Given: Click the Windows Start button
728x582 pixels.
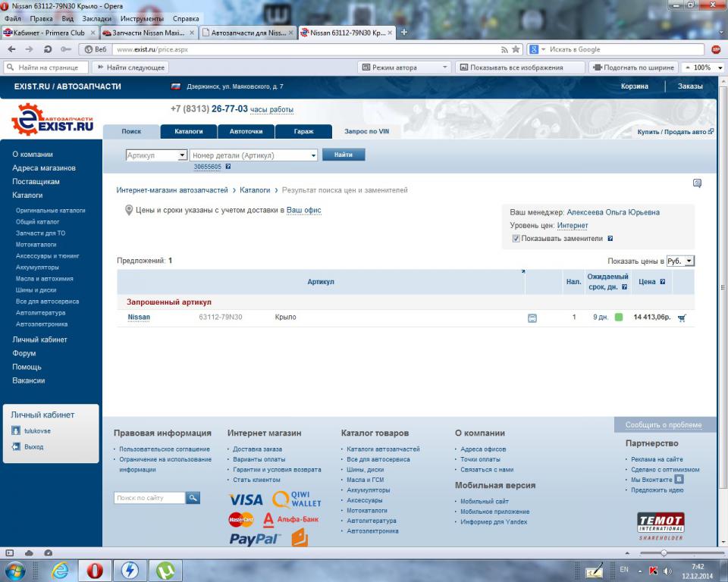Looking at the screenshot, I should point(15,571).
